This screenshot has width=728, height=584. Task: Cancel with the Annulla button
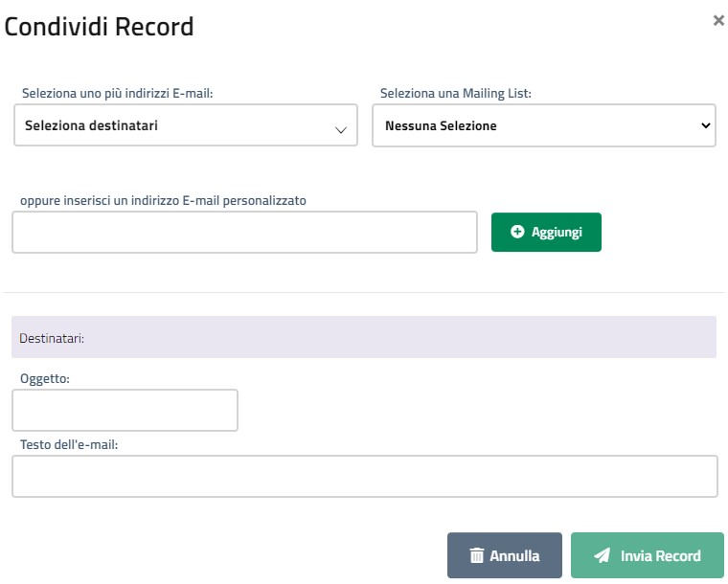coord(505,555)
